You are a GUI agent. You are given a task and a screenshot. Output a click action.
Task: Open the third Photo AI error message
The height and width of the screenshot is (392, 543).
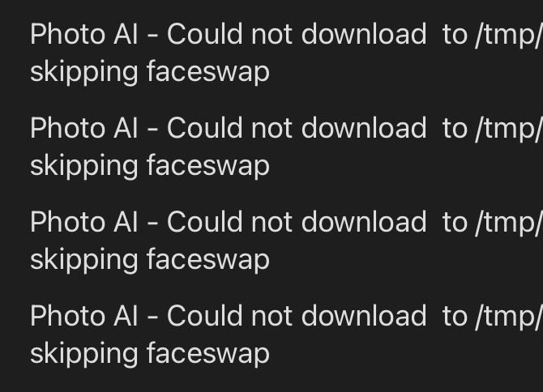(286, 241)
